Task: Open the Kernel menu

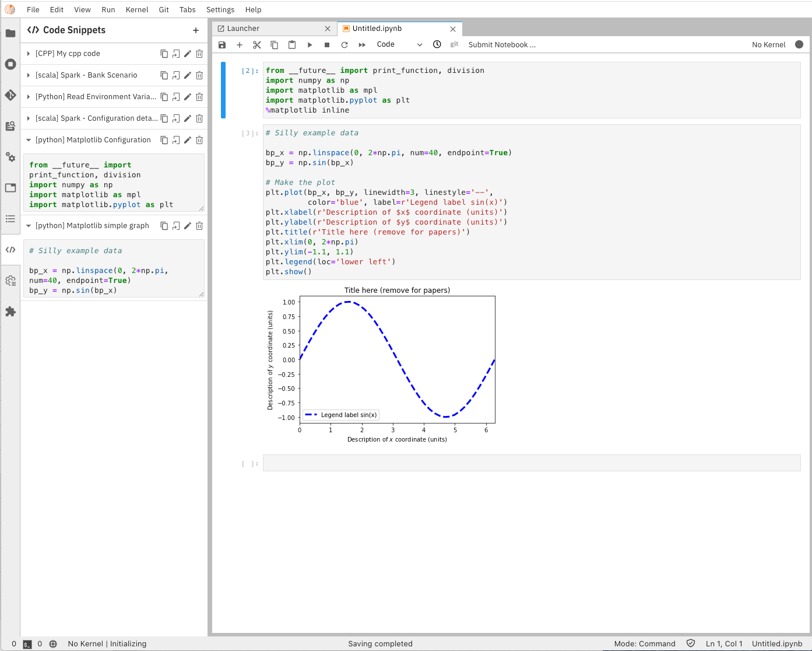Action: [137, 10]
